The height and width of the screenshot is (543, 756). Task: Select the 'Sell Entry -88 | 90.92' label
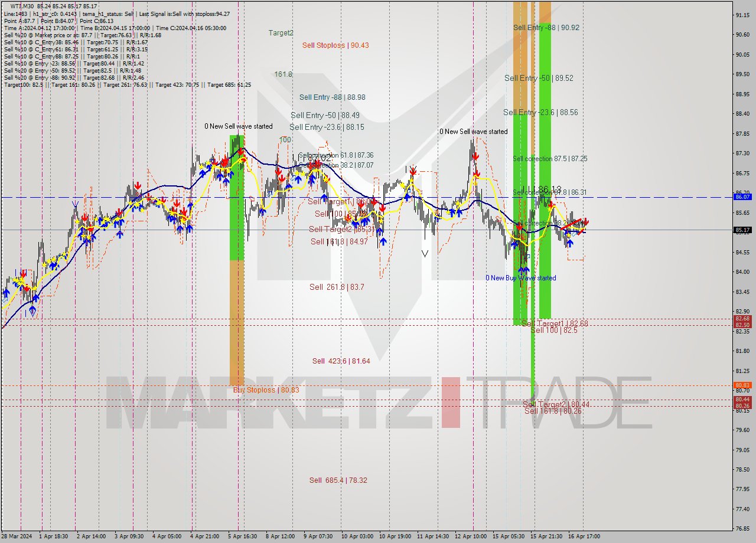(x=546, y=28)
